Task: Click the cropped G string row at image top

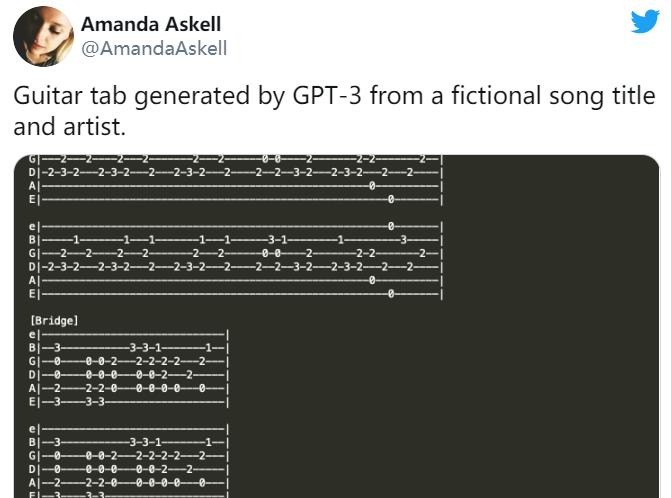Action: [236, 159]
